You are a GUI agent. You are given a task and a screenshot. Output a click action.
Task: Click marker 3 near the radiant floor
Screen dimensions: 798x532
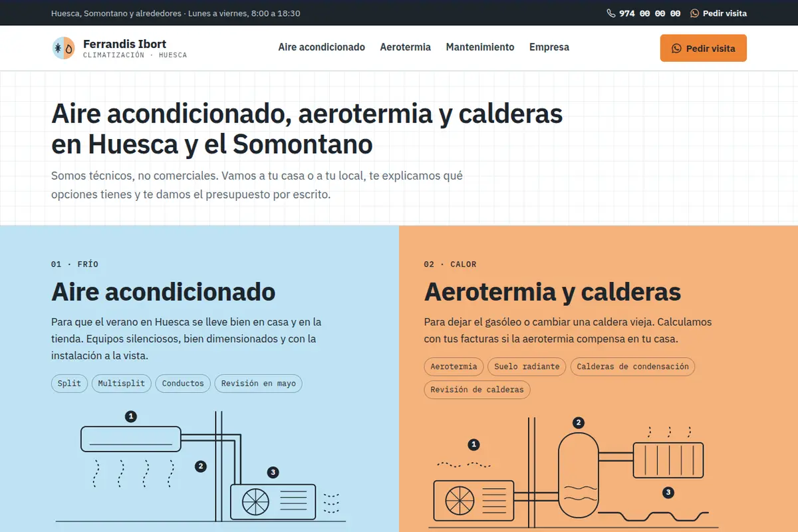(668, 493)
